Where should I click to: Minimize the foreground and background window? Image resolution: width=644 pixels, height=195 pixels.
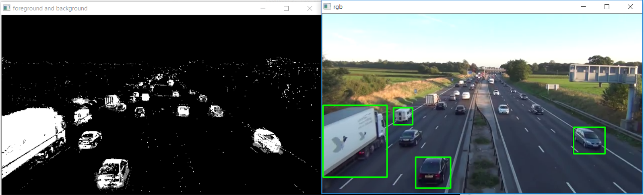263,8
